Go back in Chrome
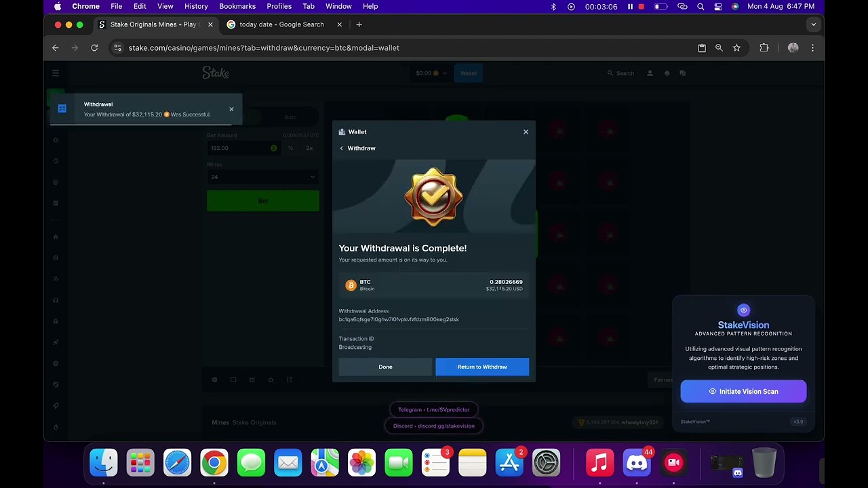 coord(56,47)
